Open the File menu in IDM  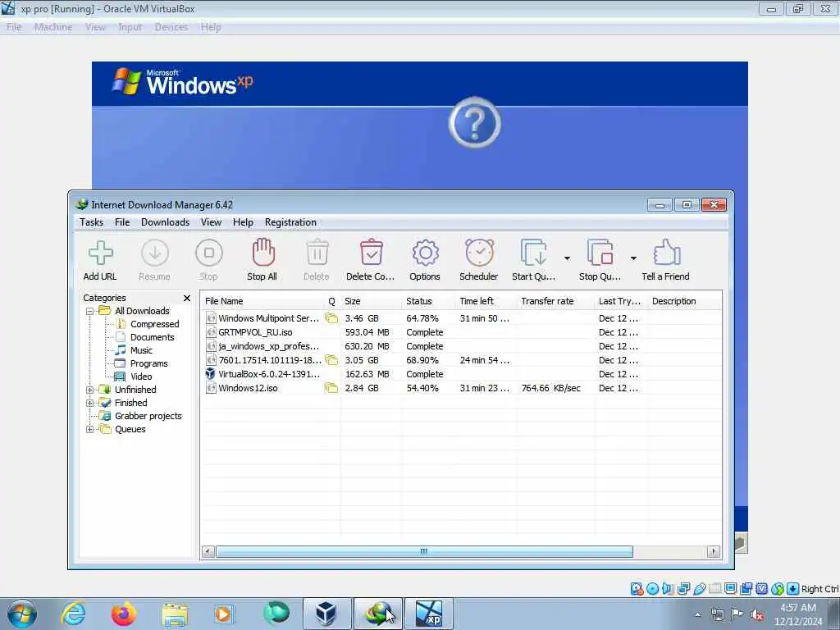(x=122, y=222)
